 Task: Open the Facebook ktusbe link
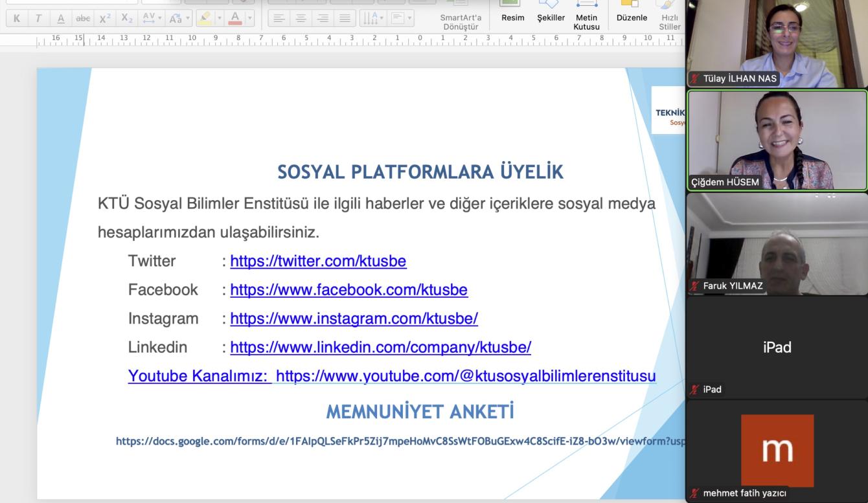coord(348,290)
